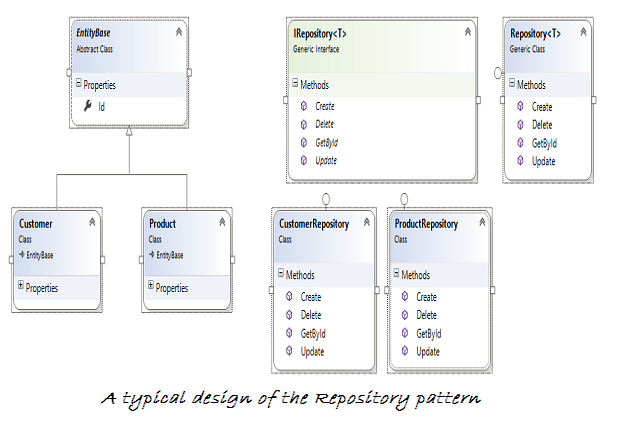
Task: Collapse the Repository<T> class chevron
Action: [x=583, y=32]
